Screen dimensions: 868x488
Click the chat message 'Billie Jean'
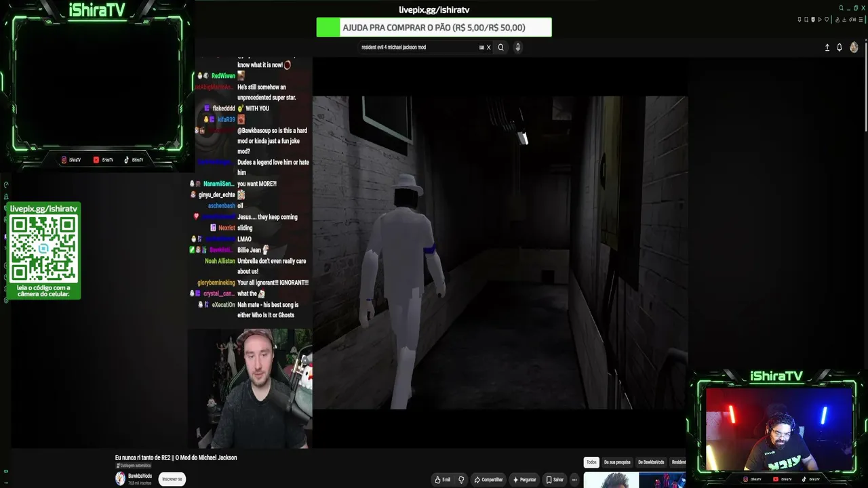(x=249, y=250)
